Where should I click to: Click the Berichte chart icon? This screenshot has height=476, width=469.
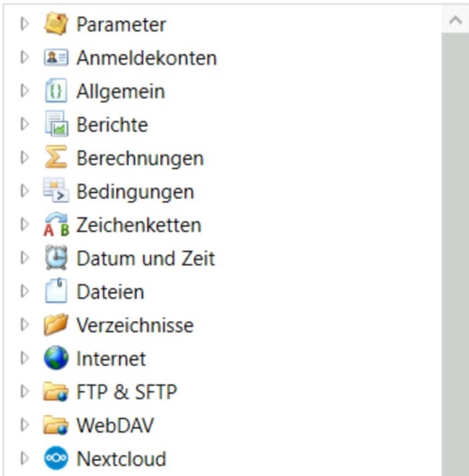pos(56,125)
